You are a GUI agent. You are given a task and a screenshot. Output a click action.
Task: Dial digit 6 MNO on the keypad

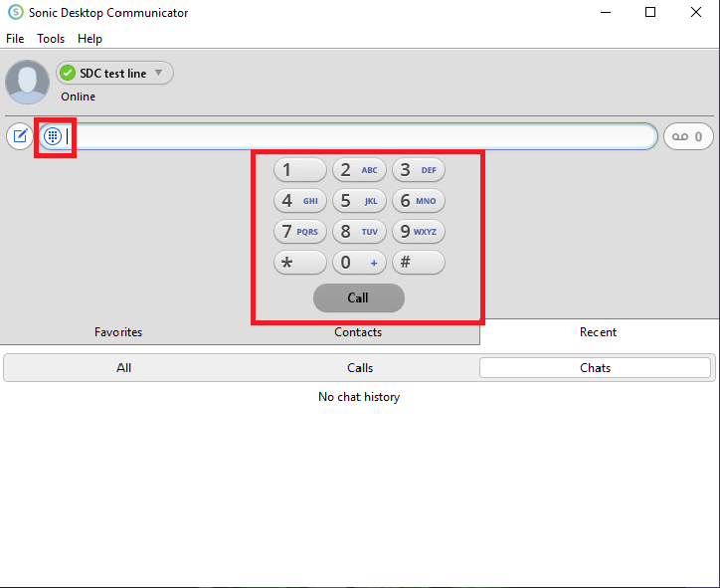click(x=419, y=201)
